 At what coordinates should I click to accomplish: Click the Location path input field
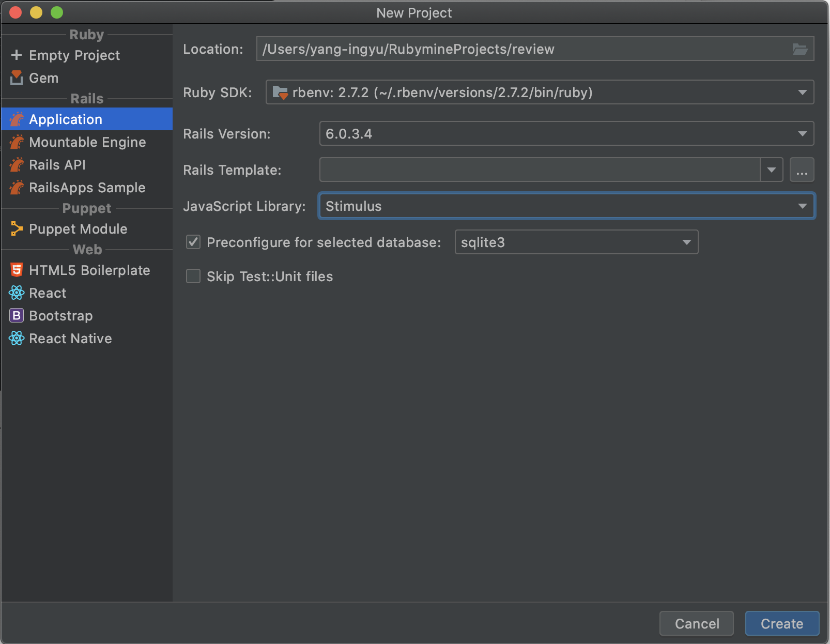pos(535,49)
